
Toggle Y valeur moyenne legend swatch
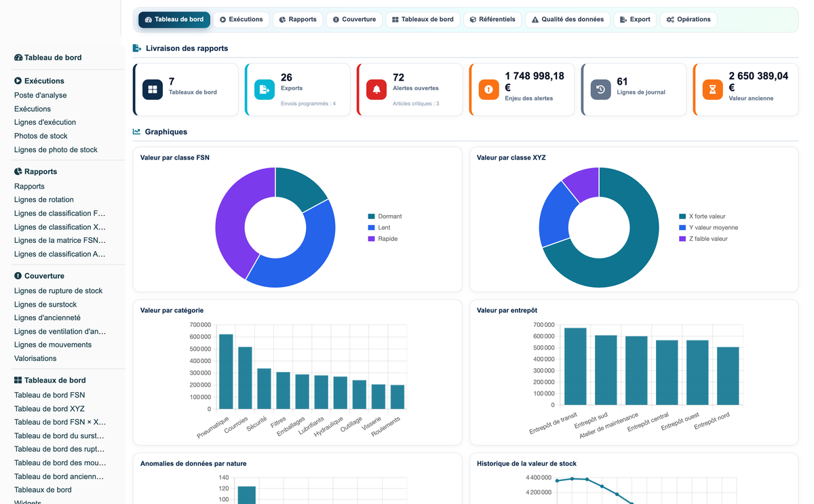(682, 228)
